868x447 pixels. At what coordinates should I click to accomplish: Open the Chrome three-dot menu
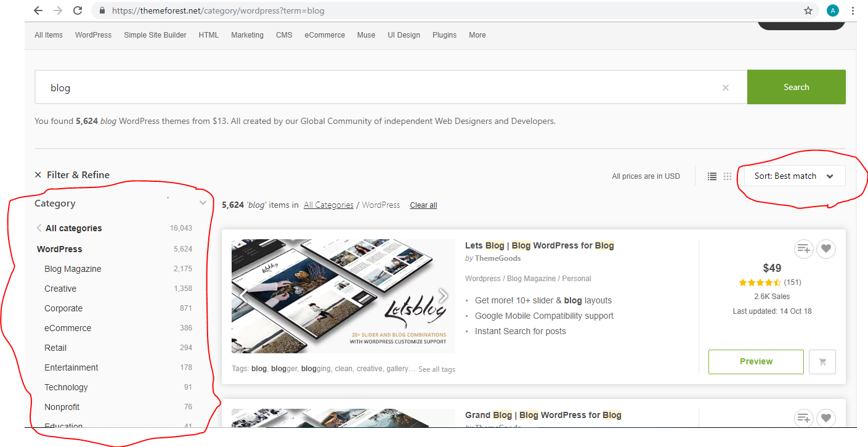[853, 10]
